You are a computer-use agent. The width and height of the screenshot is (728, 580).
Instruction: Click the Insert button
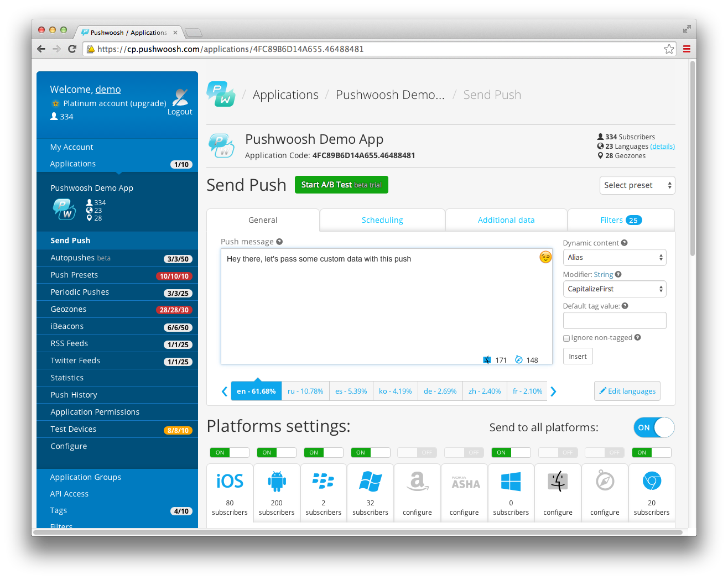578,356
